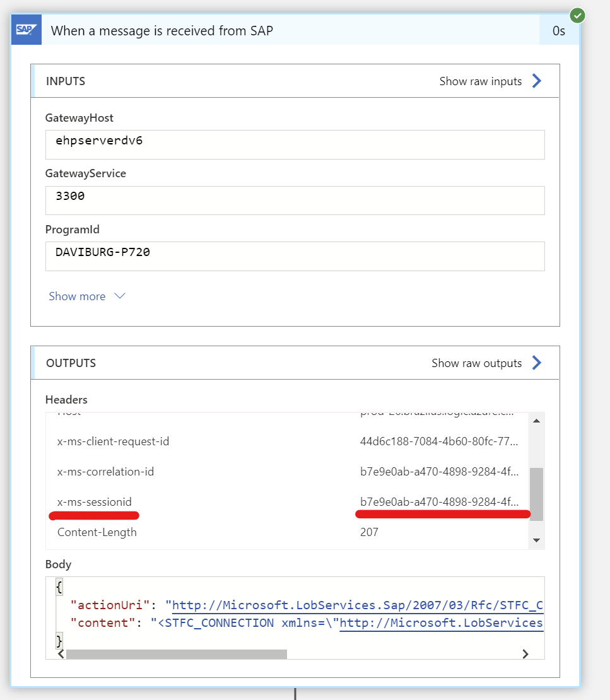Click the SAP connector icon
610x700 pixels.
click(26, 30)
